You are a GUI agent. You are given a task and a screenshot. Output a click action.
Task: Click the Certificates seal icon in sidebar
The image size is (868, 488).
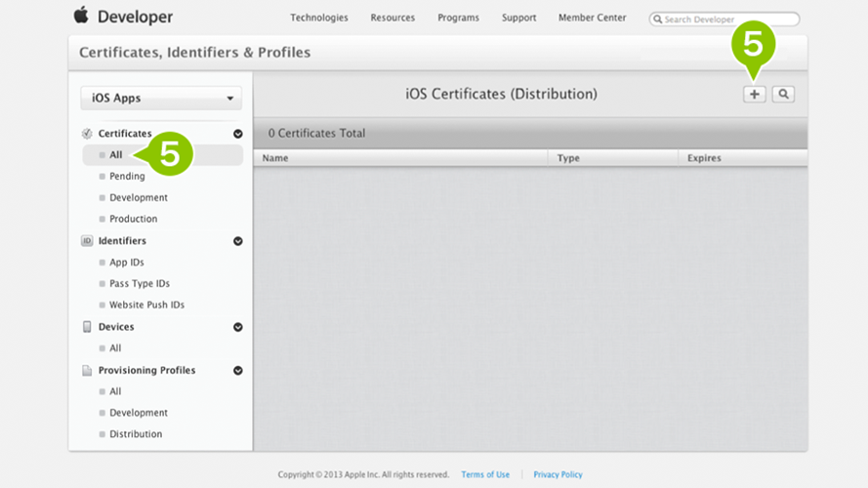click(87, 134)
